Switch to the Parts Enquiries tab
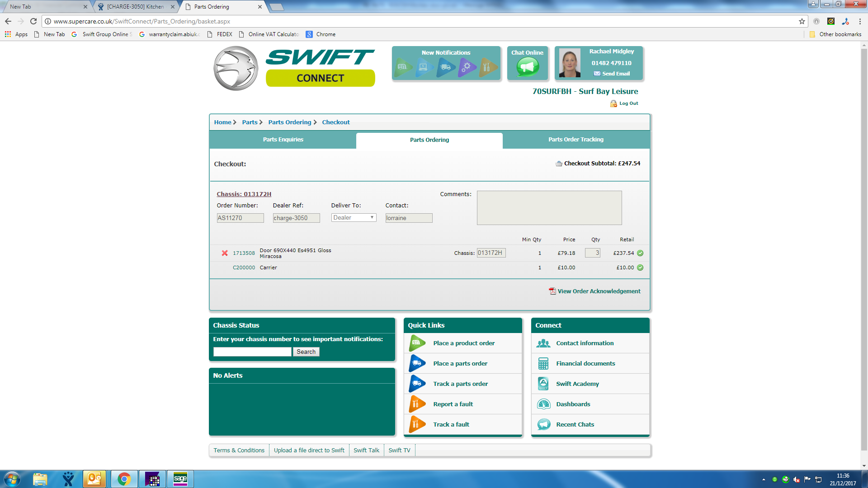This screenshot has width=868, height=488. [283, 140]
